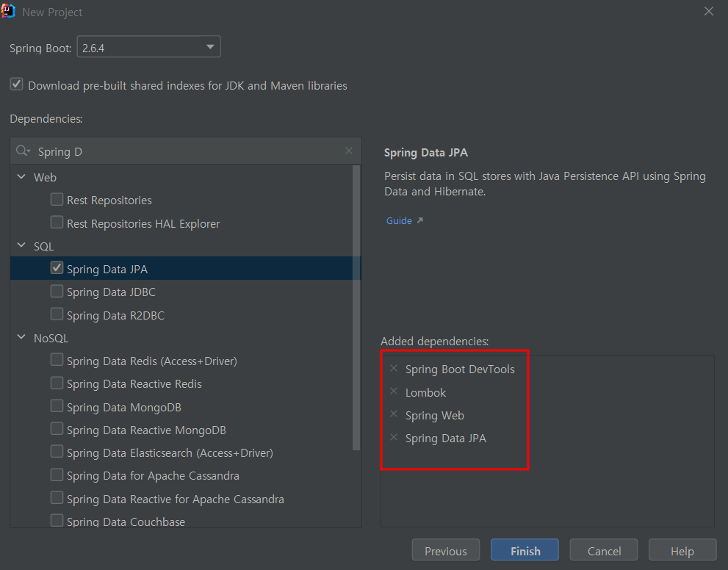Remove Spring Web from added dependencies
This screenshot has height=570, width=728.
click(x=394, y=414)
